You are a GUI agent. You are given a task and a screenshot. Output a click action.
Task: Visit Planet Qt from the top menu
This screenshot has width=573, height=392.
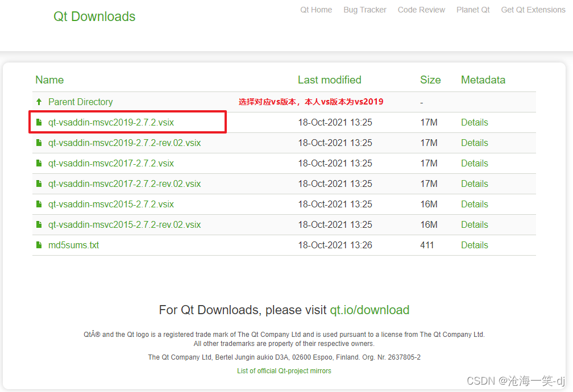(473, 10)
